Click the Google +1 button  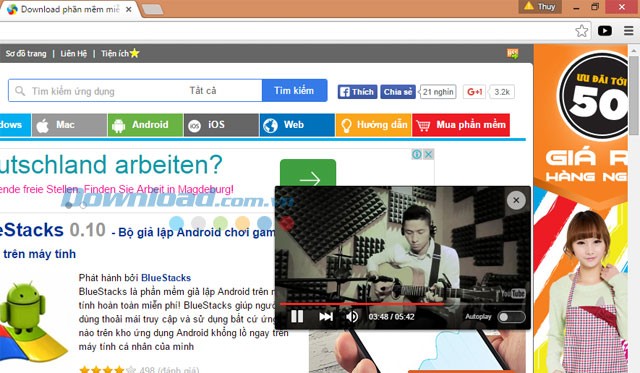(x=474, y=92)
